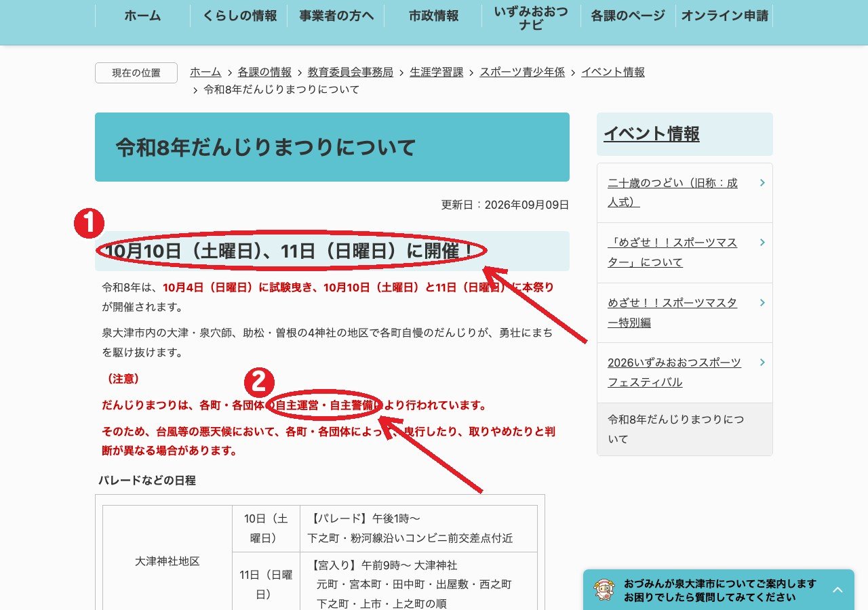Follow the 教育委員会事務局 breadcrumb link
The height and width of the screenshot is (610, 868).
click(x=351, y=72)
